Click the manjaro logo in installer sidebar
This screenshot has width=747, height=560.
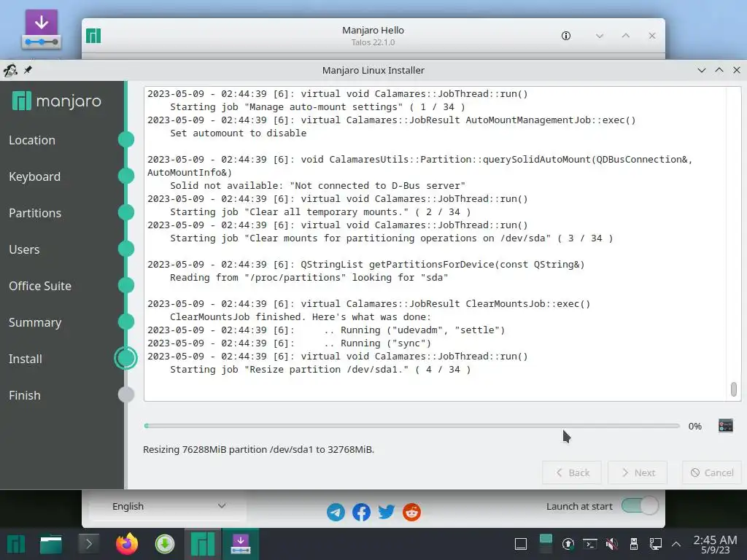point(57,101)
